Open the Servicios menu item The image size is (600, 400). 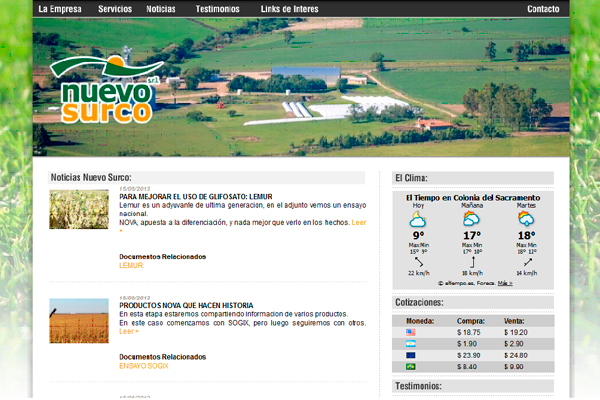115,9
